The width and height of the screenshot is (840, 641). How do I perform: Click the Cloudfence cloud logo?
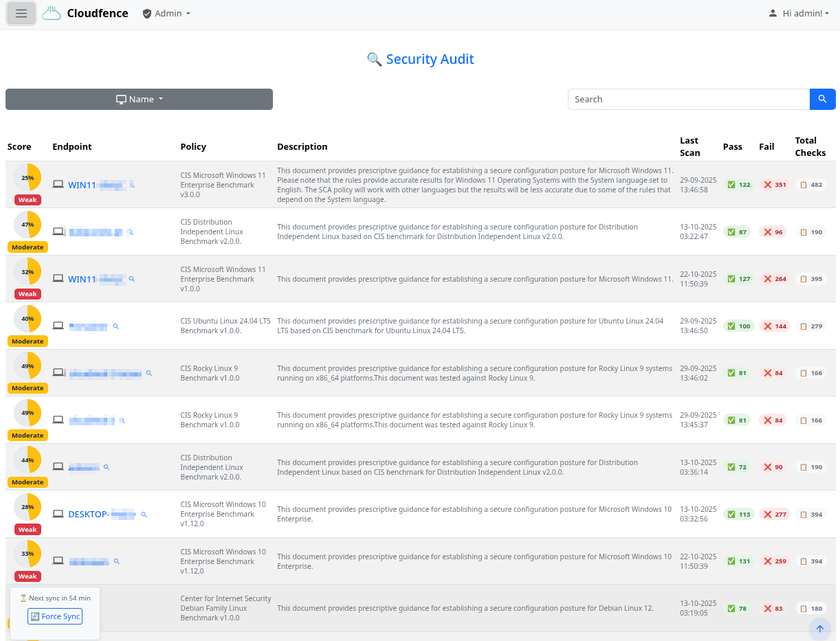(52, 14)
